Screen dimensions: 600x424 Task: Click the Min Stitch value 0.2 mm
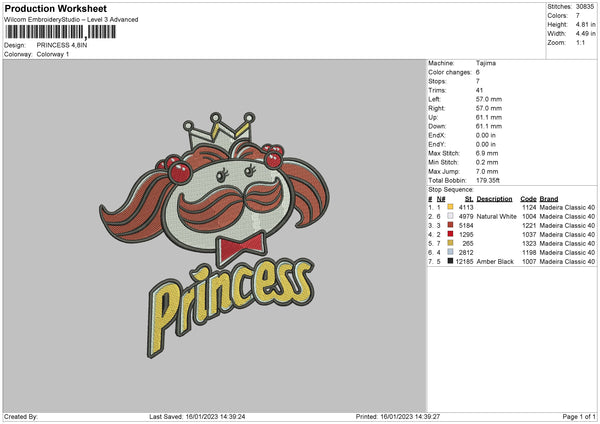[x=487, y=162]
